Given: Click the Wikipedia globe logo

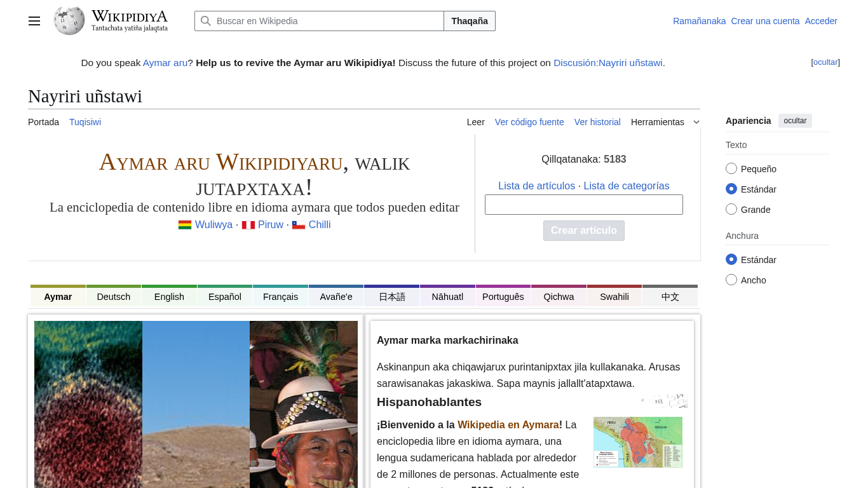Looking at the screenshot, I should click(x=69, y=21).
